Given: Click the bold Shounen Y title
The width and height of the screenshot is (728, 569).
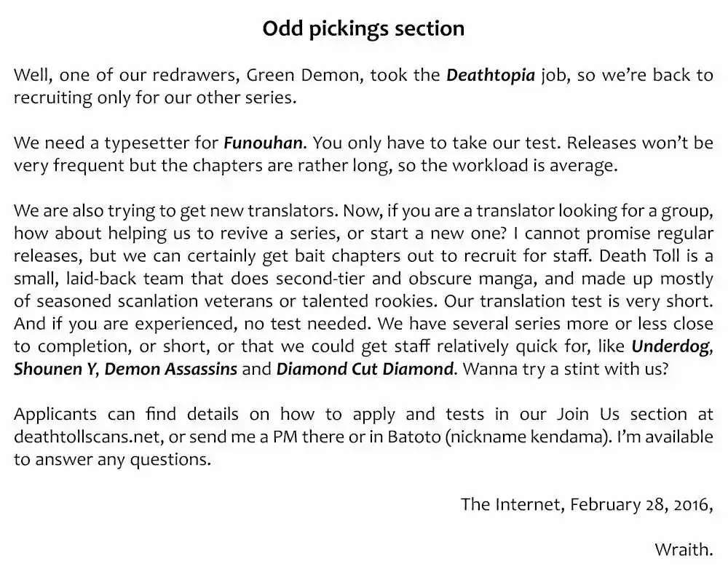Looking at the screenshot, I should point(55,369).
